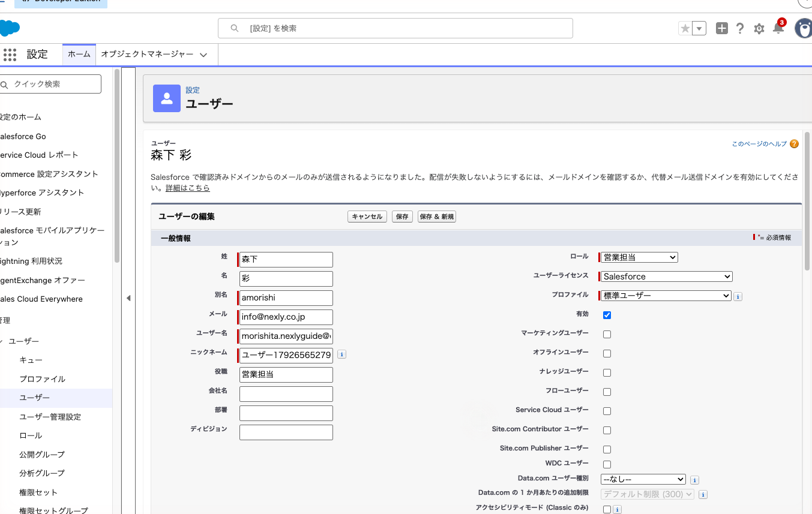Open the global actions plus icon
812x514 pixels.
click(722, 28)
